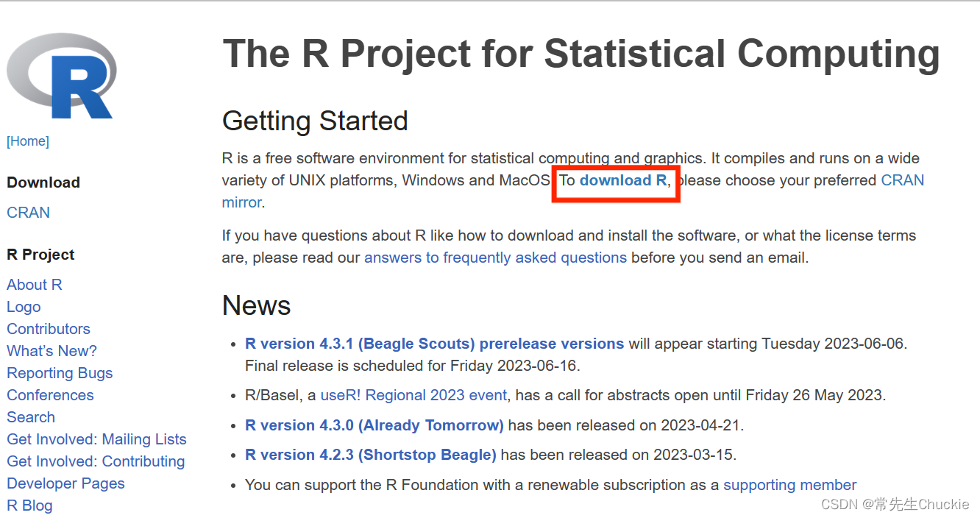Open the [Home] link
Screen dimensions: 980x518
coord(28,141)
